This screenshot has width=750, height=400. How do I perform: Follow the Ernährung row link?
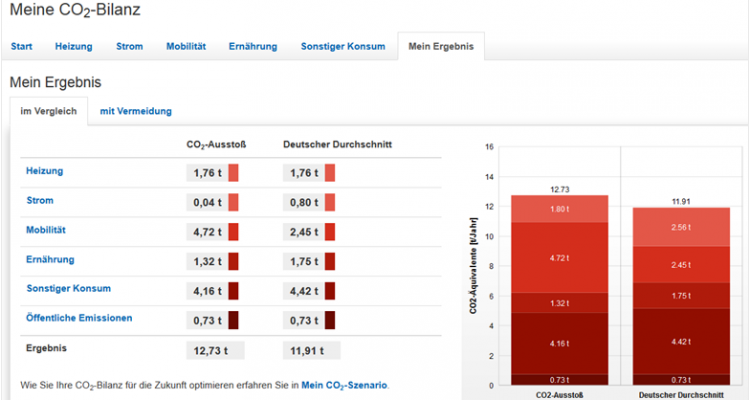click(50, 260)
